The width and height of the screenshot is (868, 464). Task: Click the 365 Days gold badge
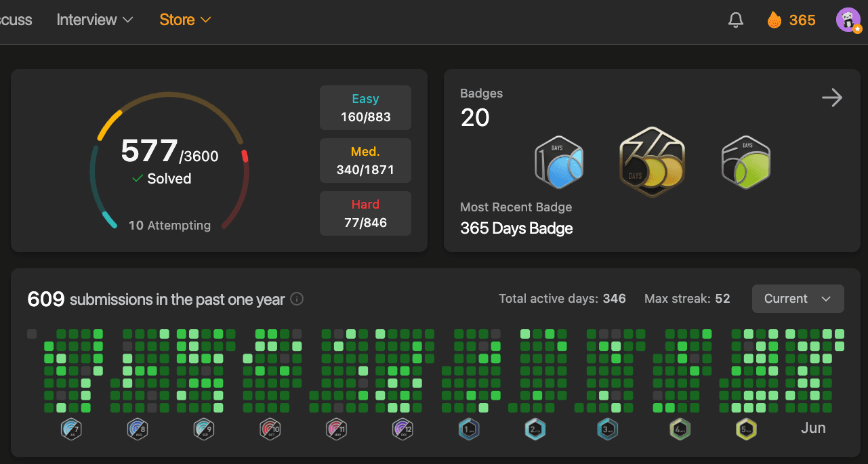(651, 161)
